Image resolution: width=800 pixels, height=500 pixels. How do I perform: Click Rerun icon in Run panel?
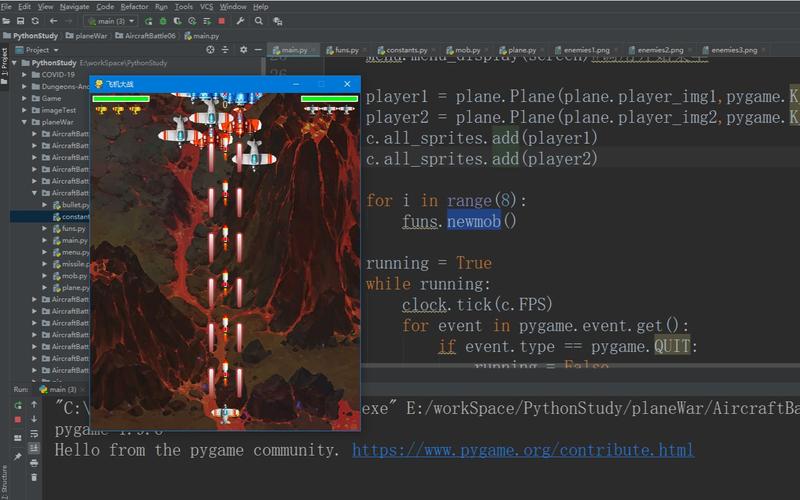[x=18, y=405]
